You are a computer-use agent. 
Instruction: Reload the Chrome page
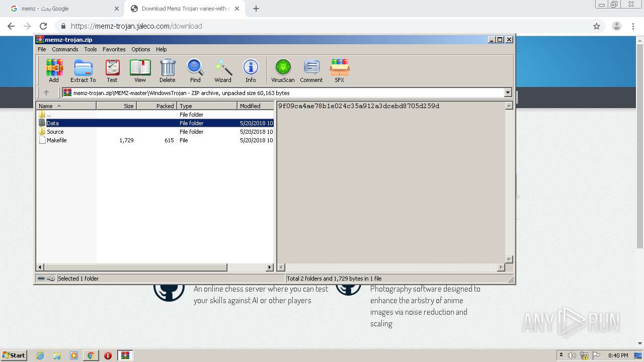click(x=43, y=26)
